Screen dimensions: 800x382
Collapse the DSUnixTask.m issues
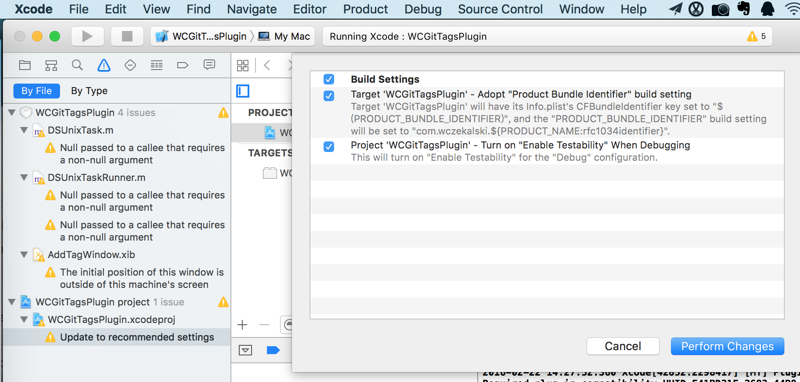[24, 130]
